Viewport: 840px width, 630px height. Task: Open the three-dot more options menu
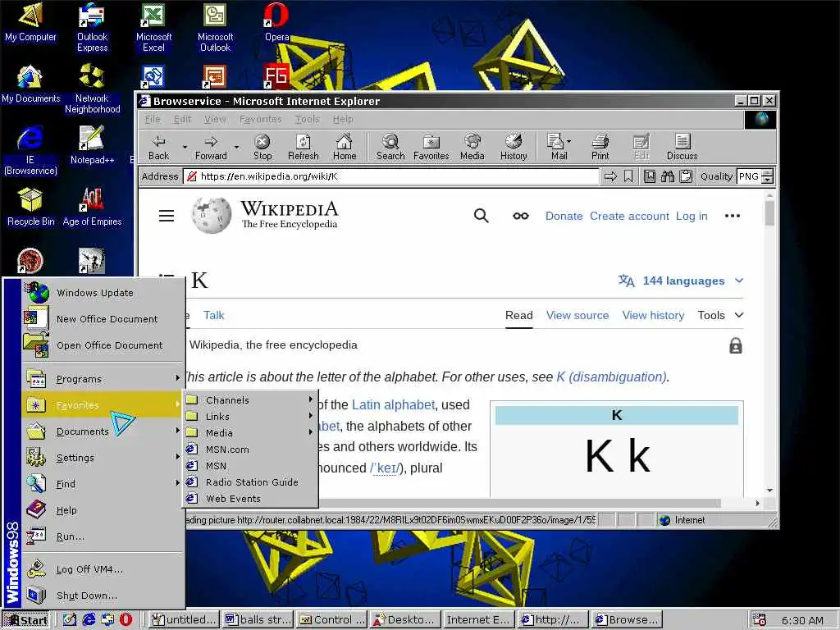click(x=733, y=216)
